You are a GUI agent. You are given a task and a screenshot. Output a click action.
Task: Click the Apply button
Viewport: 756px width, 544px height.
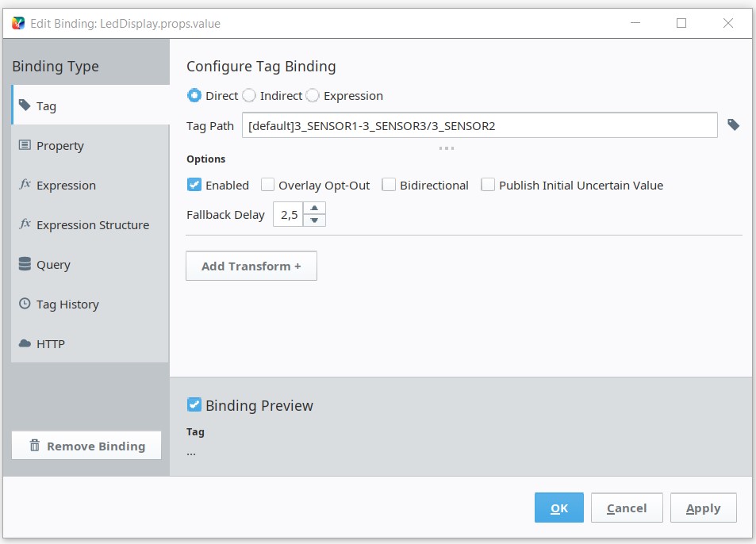(703, 508)
